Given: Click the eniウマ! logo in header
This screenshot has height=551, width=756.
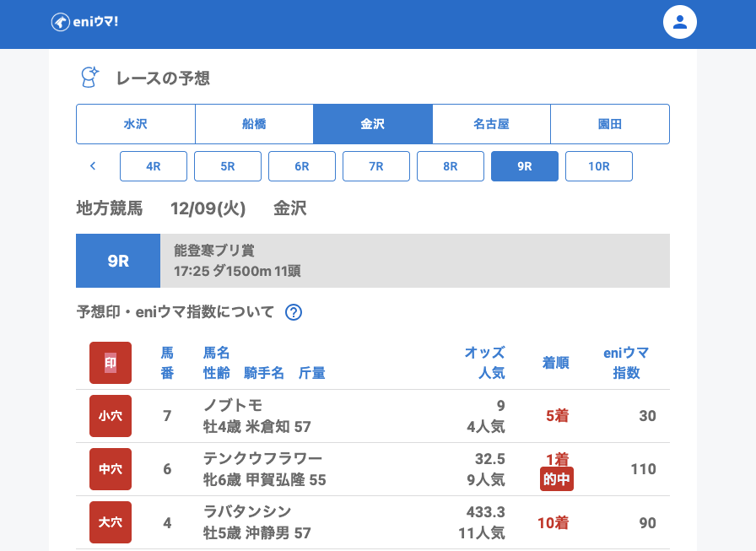Looking at the screenshot, I should coord(84,22).
